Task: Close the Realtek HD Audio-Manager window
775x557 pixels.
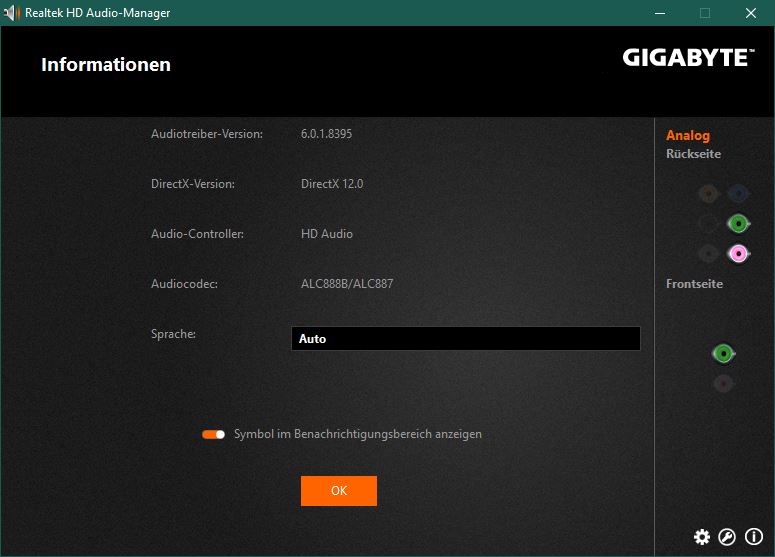Action: pos(751,13)
